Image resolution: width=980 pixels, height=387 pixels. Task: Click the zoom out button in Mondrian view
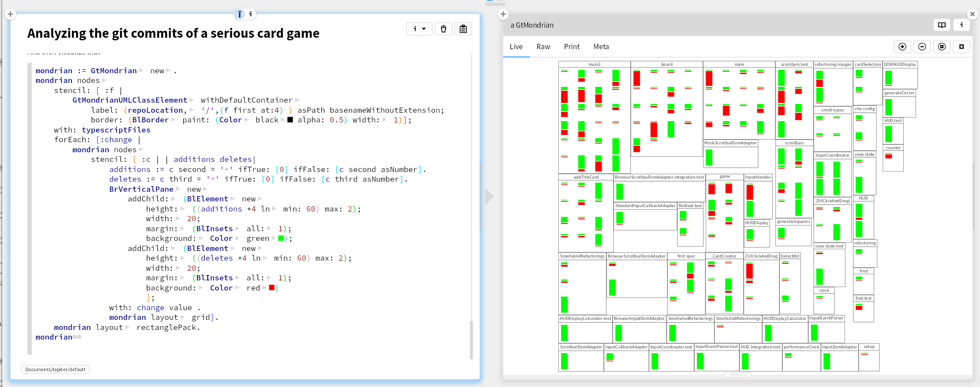click(922, 47)
